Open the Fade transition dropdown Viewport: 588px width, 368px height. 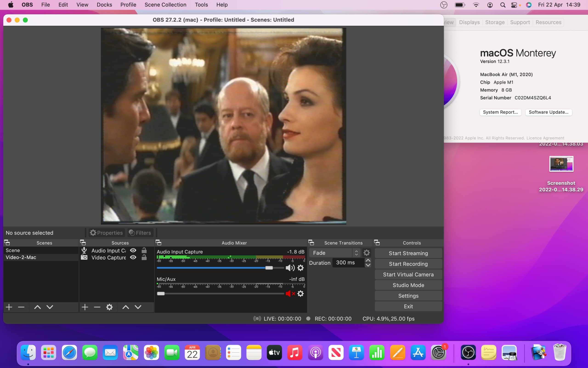pos(335,253)
